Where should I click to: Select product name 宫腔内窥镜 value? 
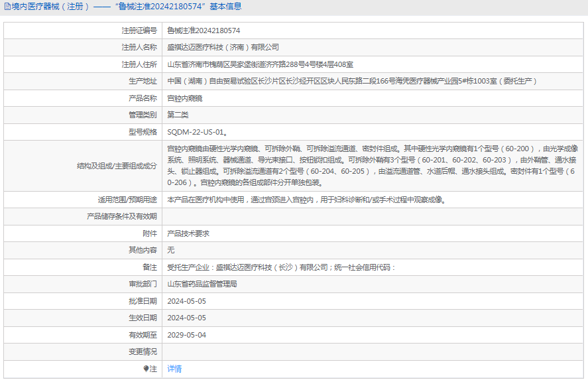click(x=185, y=98)
